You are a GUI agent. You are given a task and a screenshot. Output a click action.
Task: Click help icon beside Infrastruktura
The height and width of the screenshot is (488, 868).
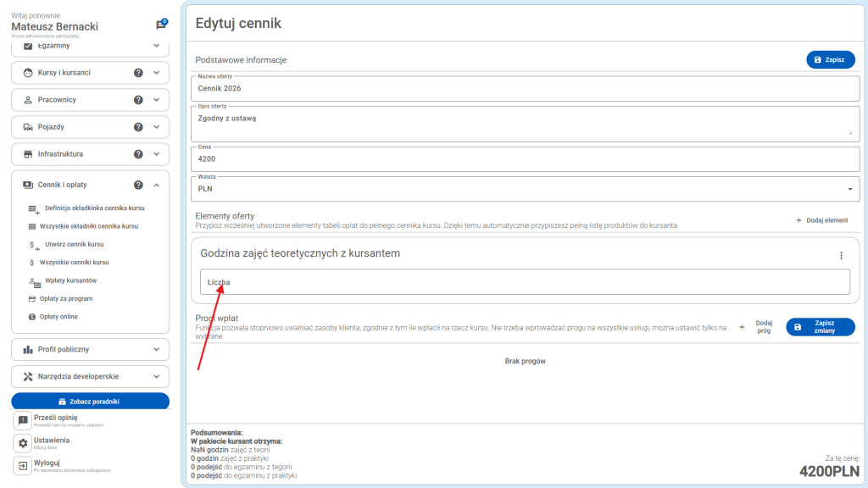[x=138, y=154]
